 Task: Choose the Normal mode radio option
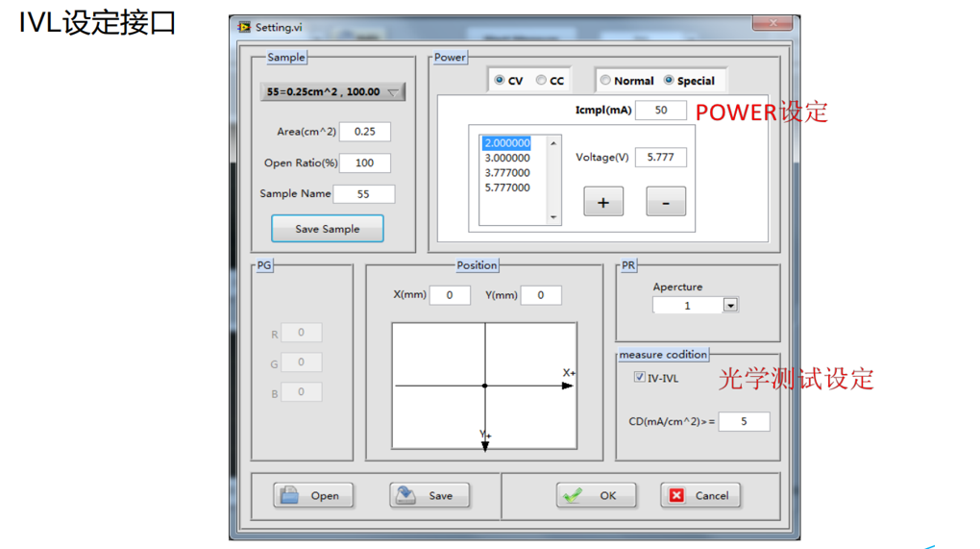(605, 81)
